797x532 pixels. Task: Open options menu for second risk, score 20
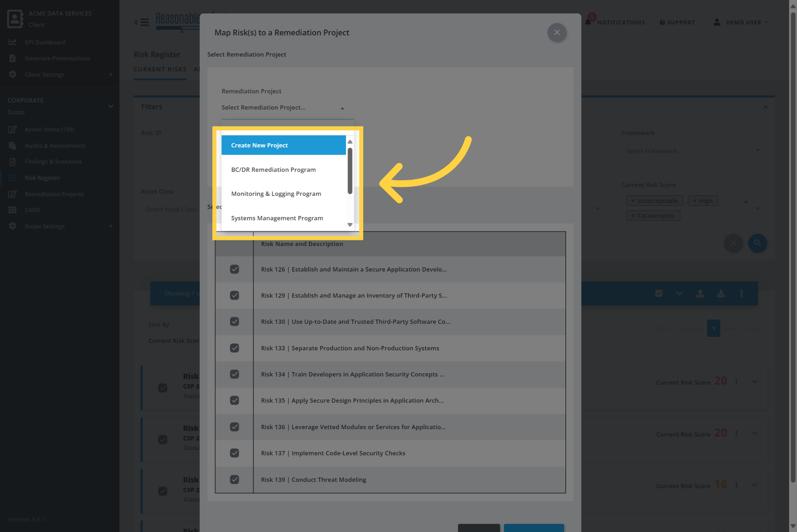(x=736, y=433)
